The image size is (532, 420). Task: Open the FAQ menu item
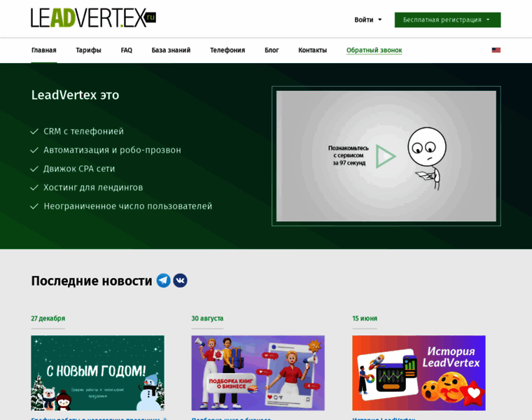[127, 50]
